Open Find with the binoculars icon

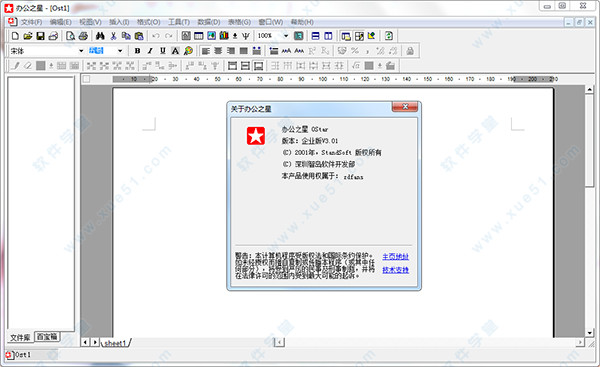100,36
